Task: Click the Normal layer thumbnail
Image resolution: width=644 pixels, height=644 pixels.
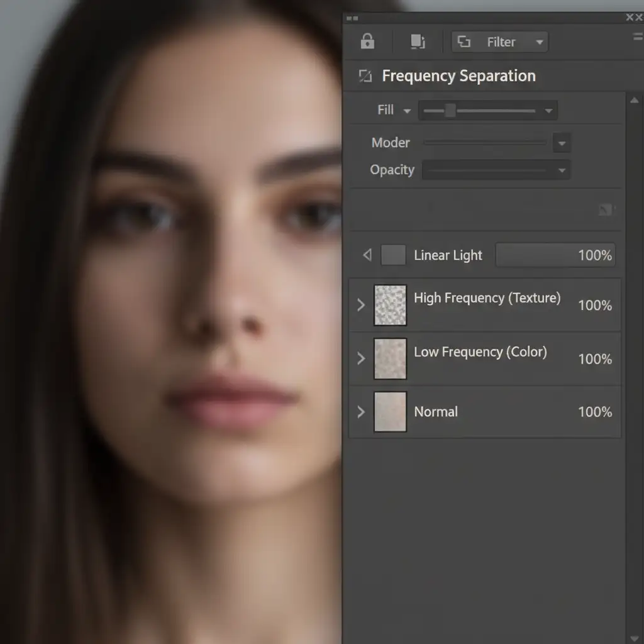Action: 390,412
